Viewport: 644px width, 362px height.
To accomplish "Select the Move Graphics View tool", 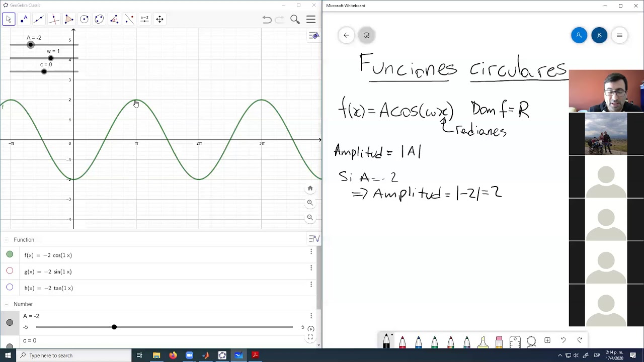I will 159,19.
